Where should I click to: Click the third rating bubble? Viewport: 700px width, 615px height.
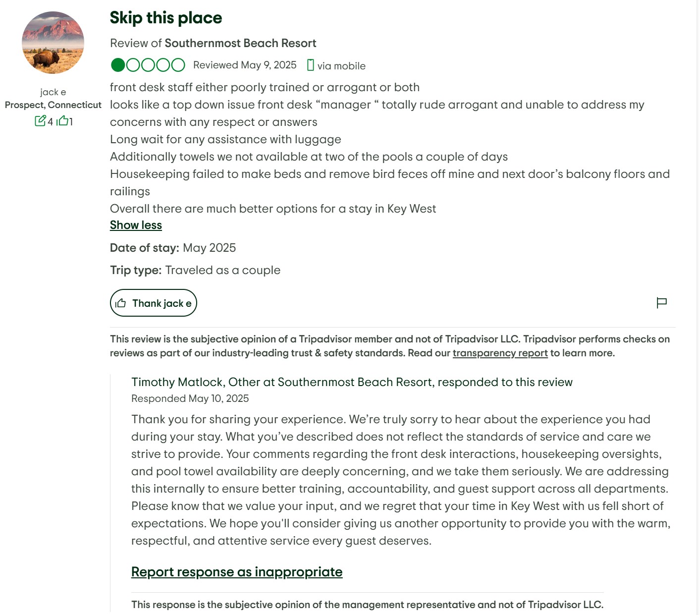tap(148, 65)
